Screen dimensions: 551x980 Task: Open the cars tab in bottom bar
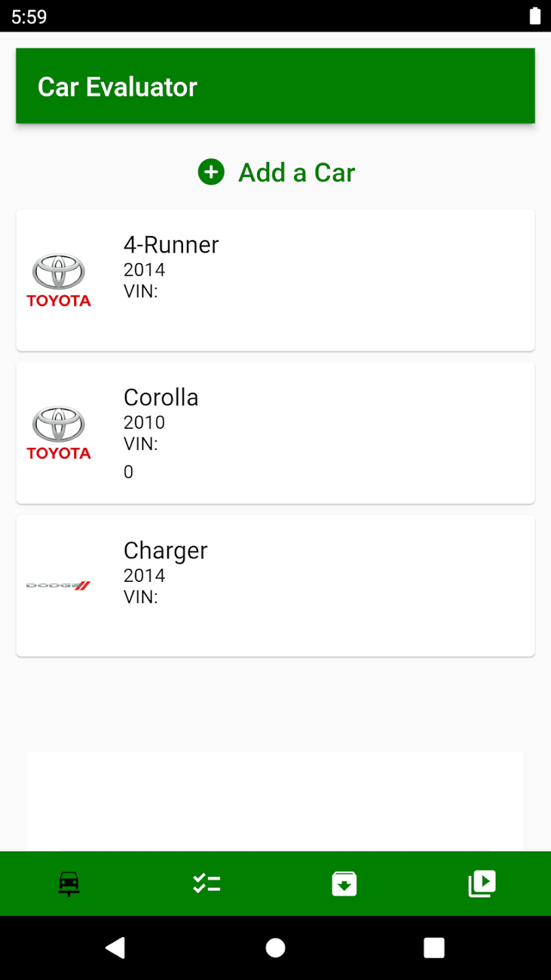69,883
